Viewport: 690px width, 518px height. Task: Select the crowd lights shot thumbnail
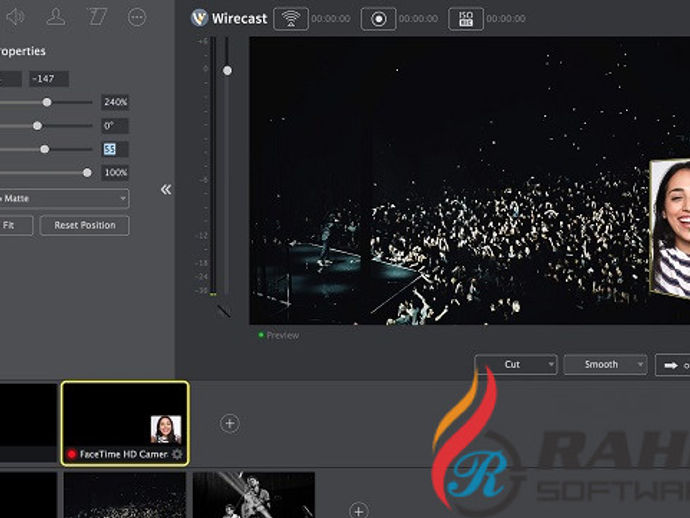point(125,495)
